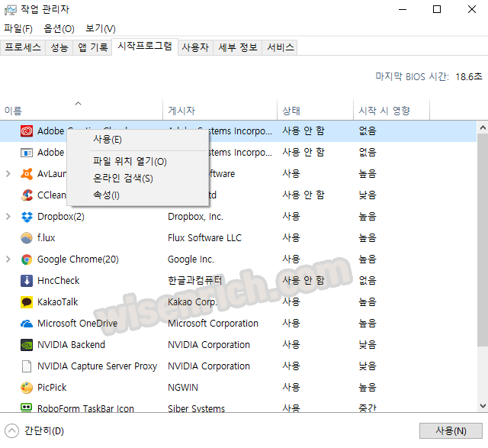Open the 옵션(O) menu
488x448 pixels.
click(x=59, y=29)
